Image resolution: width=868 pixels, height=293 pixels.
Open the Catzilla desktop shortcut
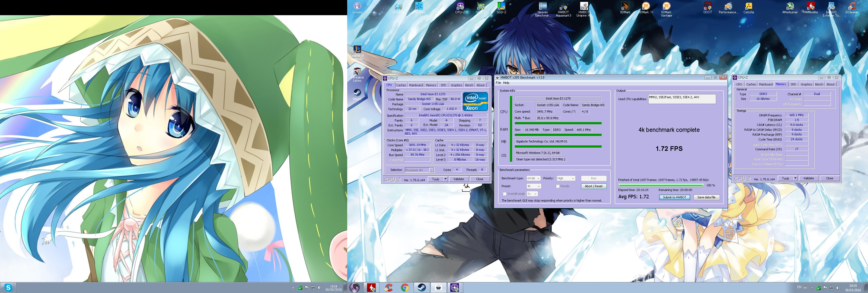(749, 8)
